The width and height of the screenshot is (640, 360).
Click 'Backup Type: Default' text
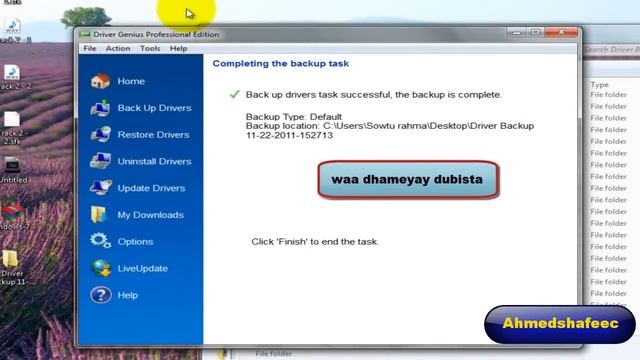pyautogui.click(x=293, y=117)
